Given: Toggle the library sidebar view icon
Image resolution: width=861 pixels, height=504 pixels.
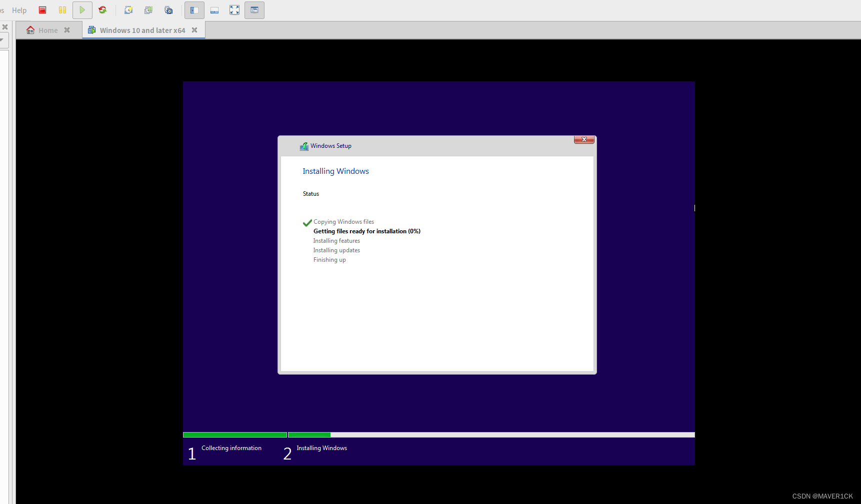Looking at the screenshot, I should pyautogui.click(x=194, y=10).
